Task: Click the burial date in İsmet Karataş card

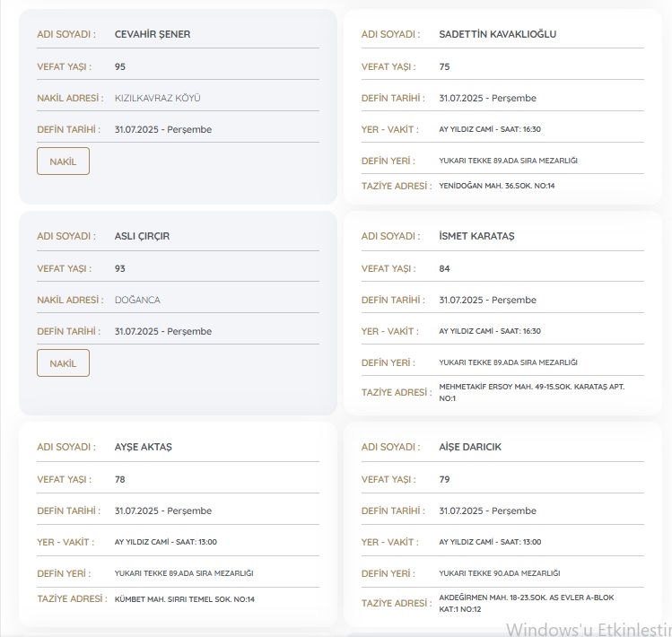Action: pyautogui.click(x=487, y=300)
